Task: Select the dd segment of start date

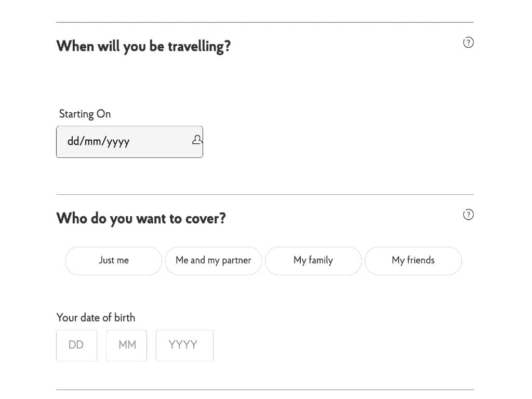Action: pyautogui.click(x=73, y=141)
